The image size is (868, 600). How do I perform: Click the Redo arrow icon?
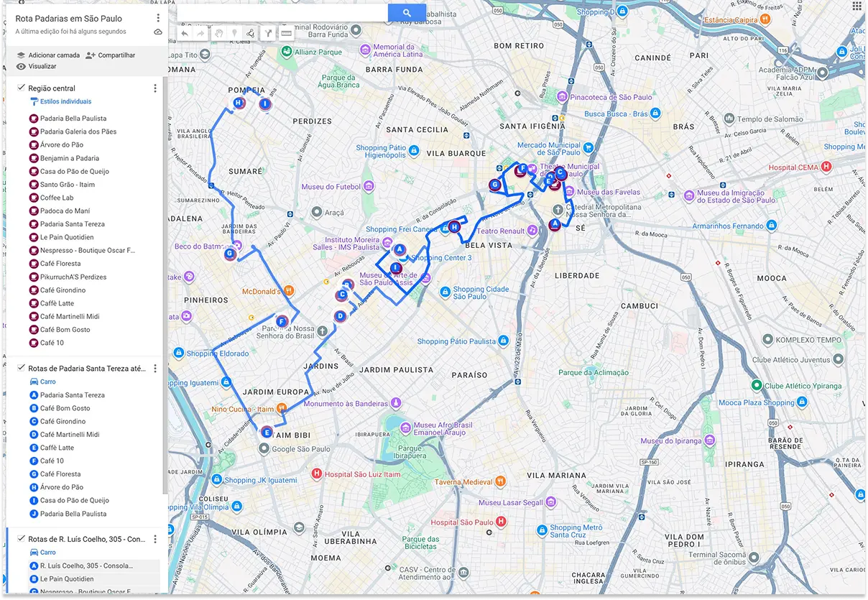pyautogui.click(x=201, y=33)
